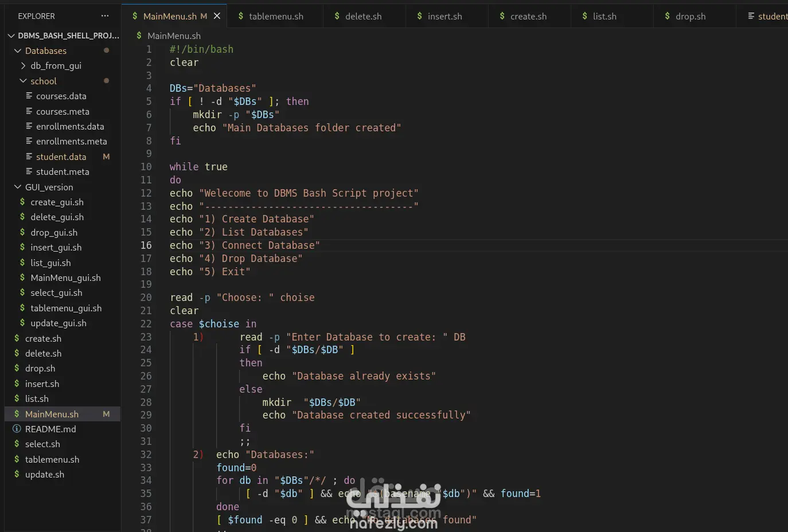Click the shell icon beside list_gui.sh
788x532 pixels.
coord(22,263)
